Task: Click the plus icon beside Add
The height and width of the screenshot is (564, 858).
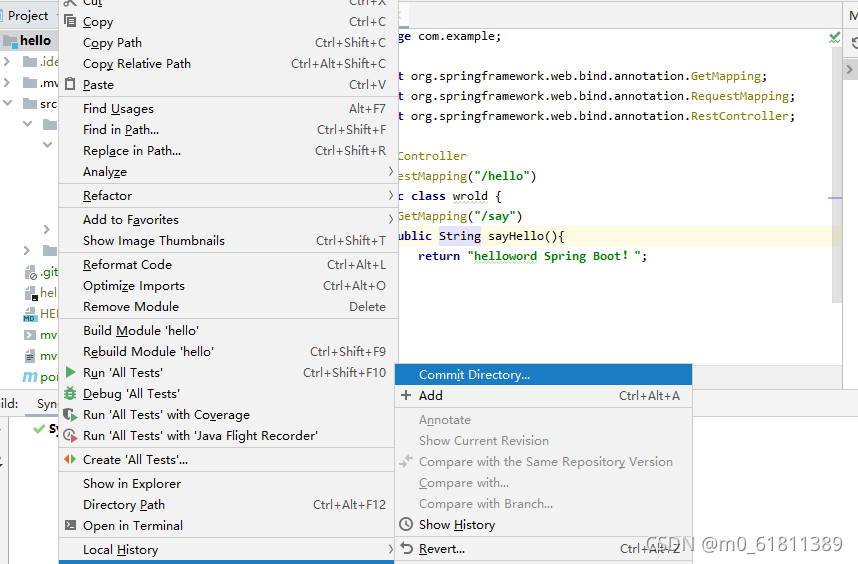Action: coord(405,395)
